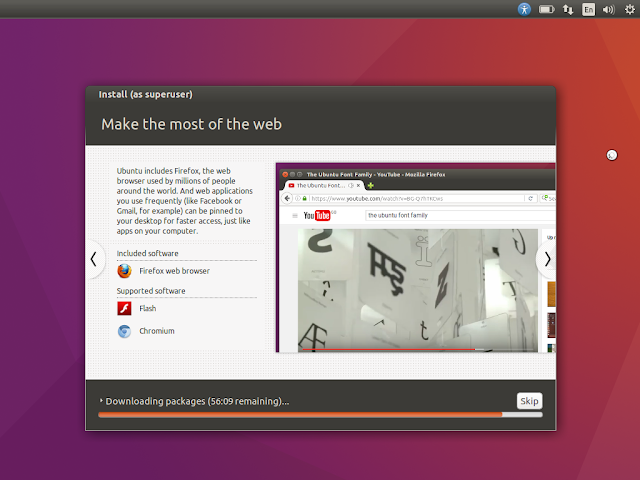Skip the package download

coord(529,401)
